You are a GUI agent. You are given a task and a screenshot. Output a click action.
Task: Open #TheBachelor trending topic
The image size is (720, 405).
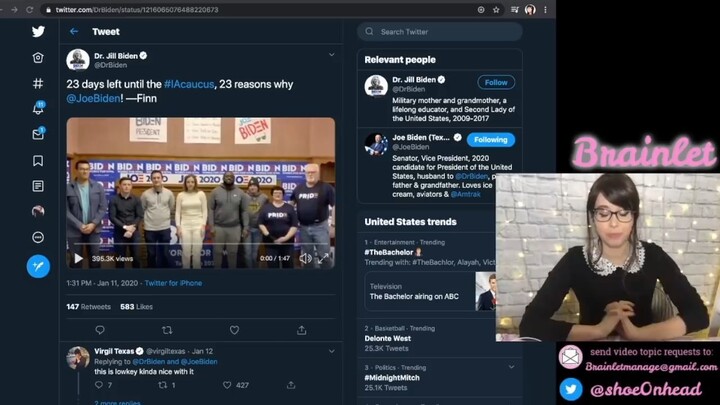389,252
